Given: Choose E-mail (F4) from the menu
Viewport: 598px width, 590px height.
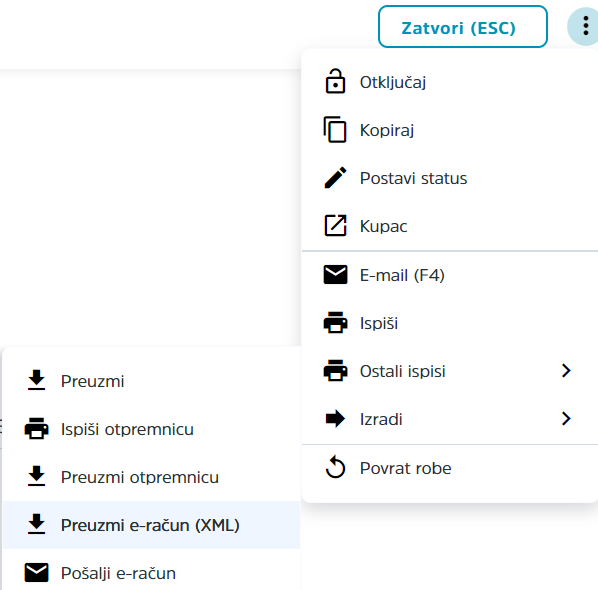Looking at the screenshot, I should click(449, 275).
